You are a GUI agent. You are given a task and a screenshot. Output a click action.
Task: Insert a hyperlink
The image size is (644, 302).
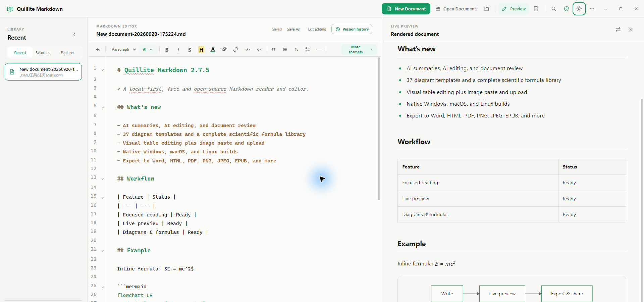[235, 50]
